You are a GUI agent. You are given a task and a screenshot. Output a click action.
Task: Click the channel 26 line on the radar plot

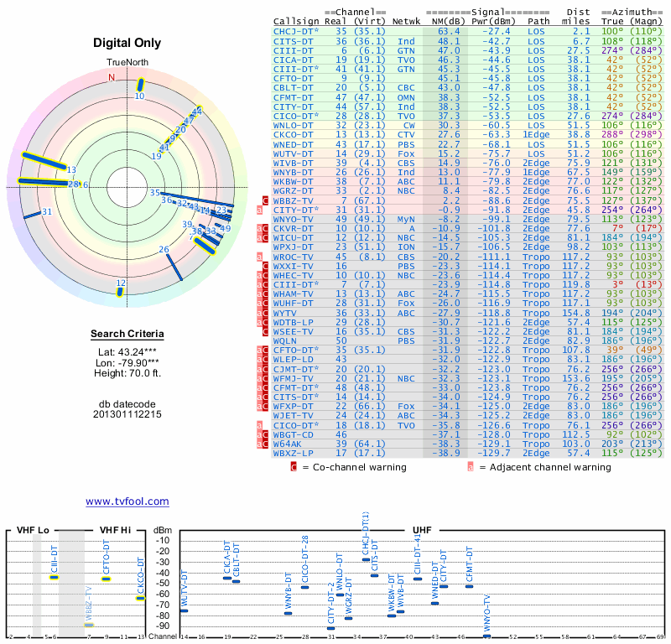[x=173, y=263]
